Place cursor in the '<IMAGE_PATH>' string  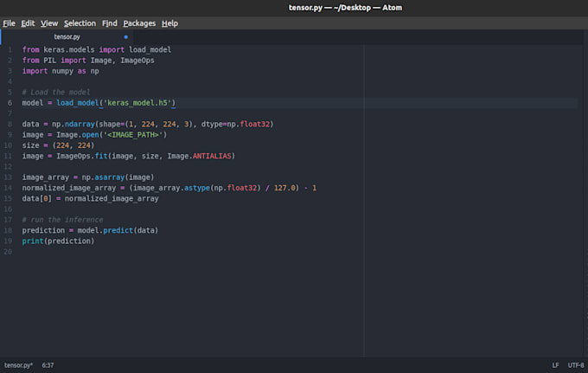tap(135, 135)
